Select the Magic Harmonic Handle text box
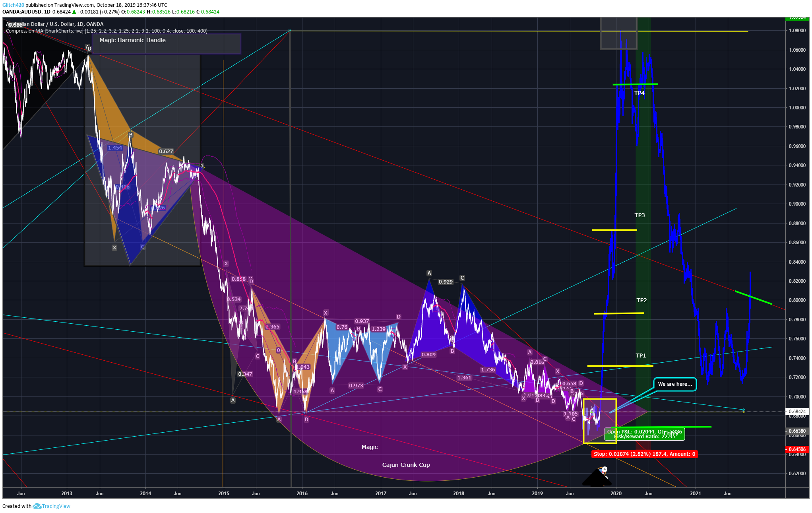The image size is (812, 513). (x=167, y=43)
